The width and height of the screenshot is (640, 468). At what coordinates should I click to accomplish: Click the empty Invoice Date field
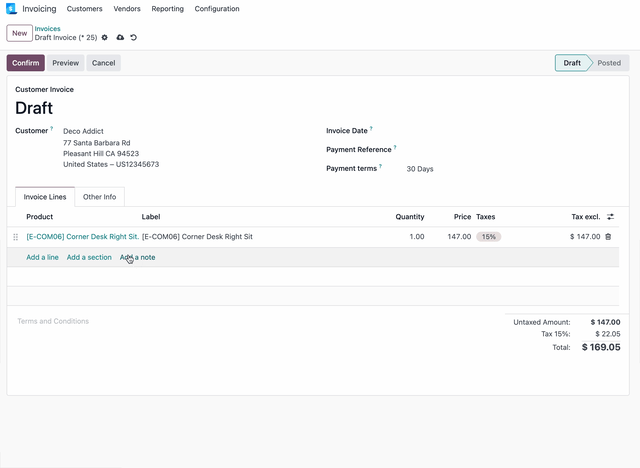512,131
